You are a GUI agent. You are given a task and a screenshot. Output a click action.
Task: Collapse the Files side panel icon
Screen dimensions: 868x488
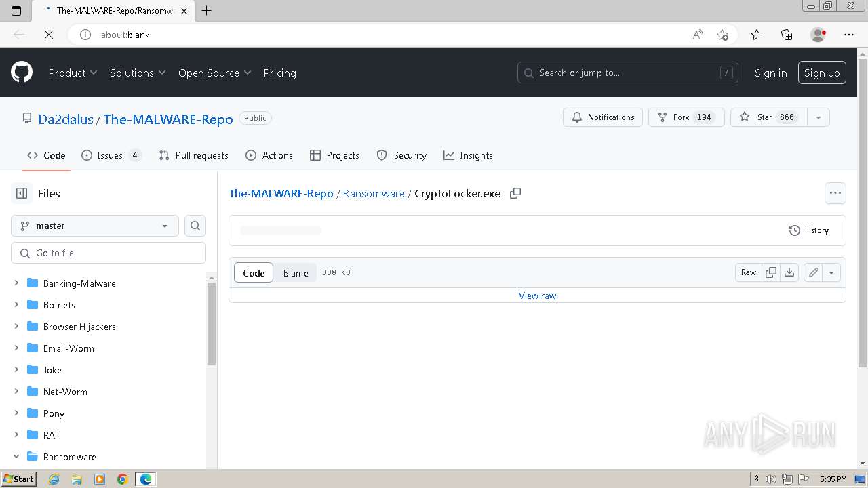pos(22,193)
